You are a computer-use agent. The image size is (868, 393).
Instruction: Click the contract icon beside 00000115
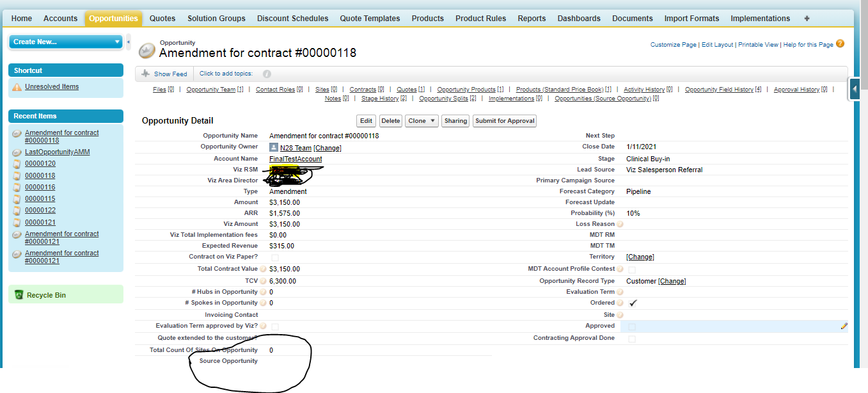[17, 199]
